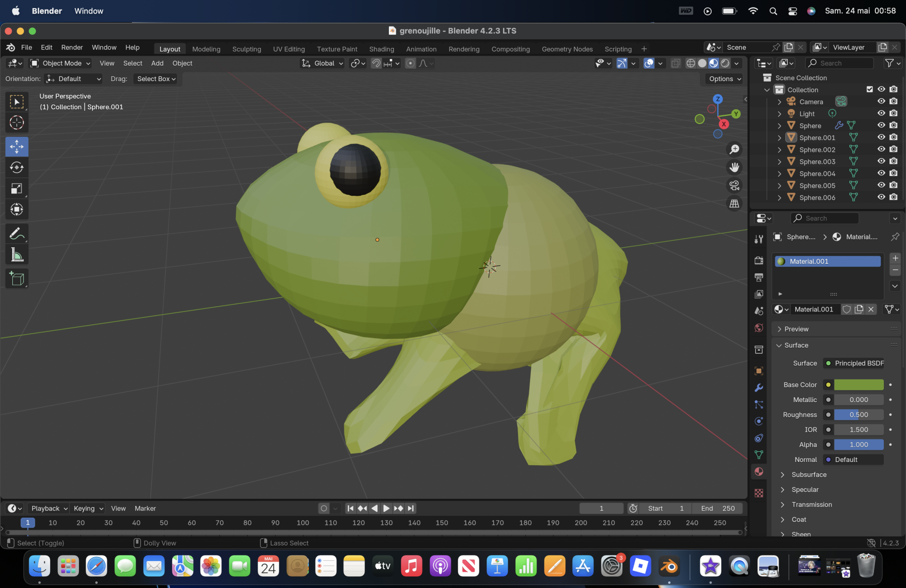This screenshot has height=588, width=906.
Task: Open the Render properties tab
Action: click(759, 260)
